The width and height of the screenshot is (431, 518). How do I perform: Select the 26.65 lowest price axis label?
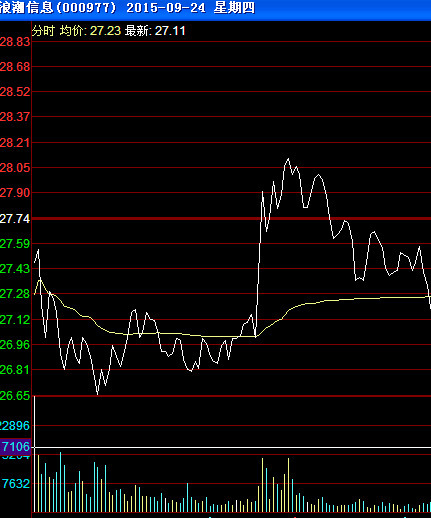point(15,396)
